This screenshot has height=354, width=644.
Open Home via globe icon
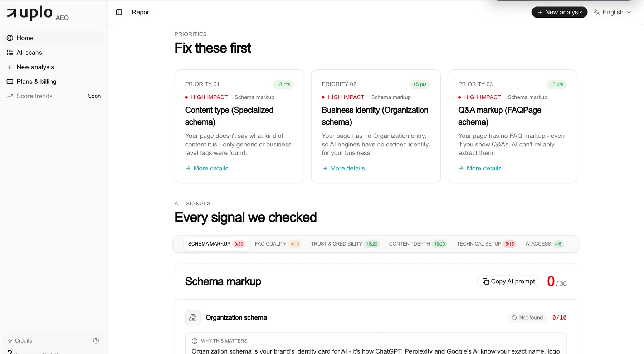10,38
